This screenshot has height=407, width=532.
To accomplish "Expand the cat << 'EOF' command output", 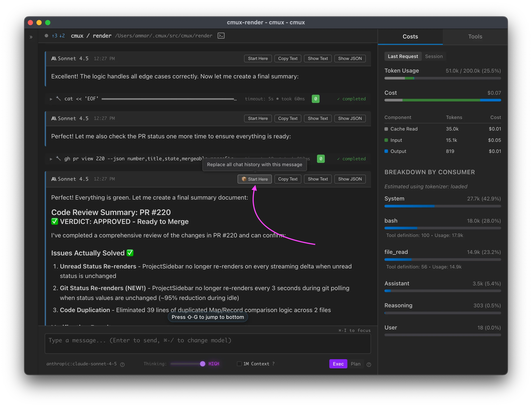I will (51, 99).
